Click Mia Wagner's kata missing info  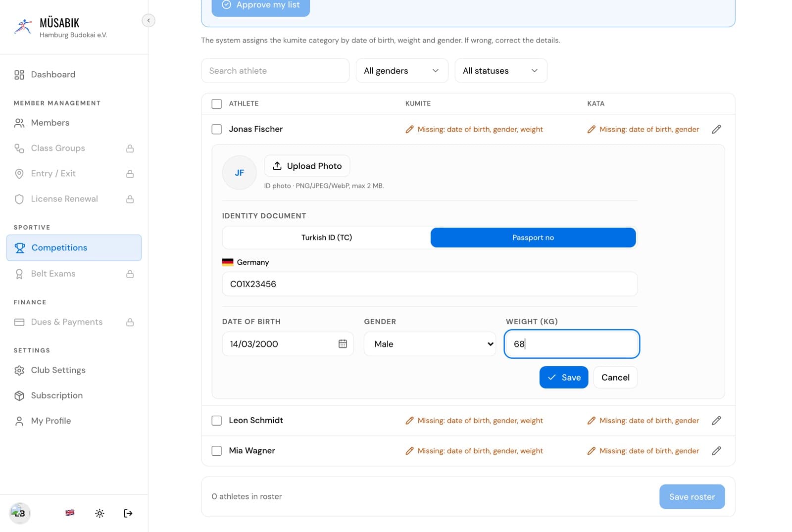(x=643, y=451)
